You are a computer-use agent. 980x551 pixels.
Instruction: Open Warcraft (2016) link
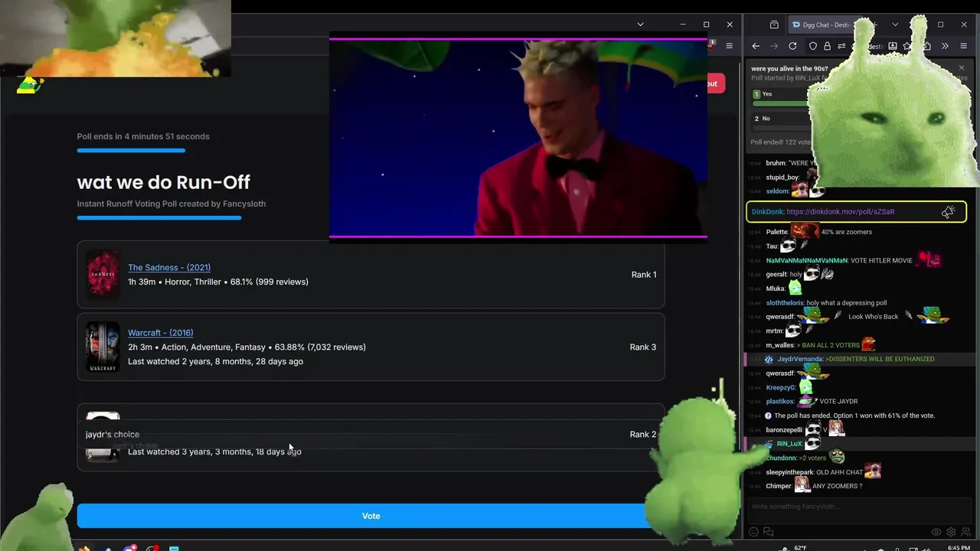[x=160, y=333]
